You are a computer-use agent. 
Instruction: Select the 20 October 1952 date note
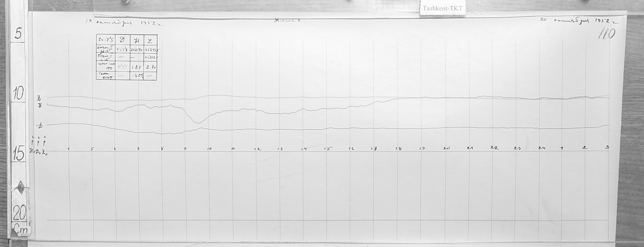click(x=579, y=21)
